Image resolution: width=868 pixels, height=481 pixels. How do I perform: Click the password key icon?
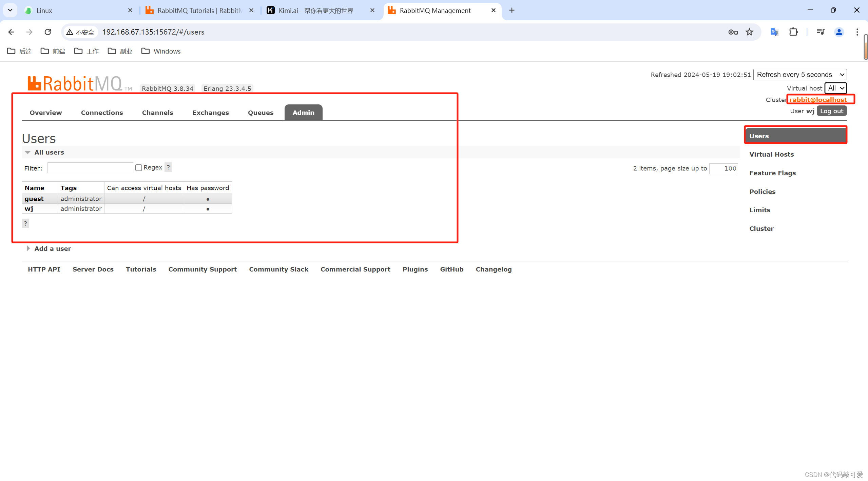tap(733, 32)
